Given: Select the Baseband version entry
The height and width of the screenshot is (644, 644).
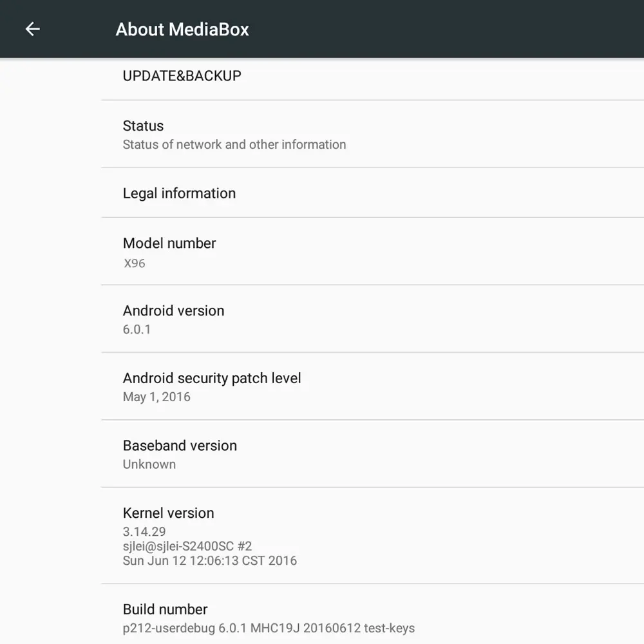Looking at the screenshot, I should tap(180, 446).
